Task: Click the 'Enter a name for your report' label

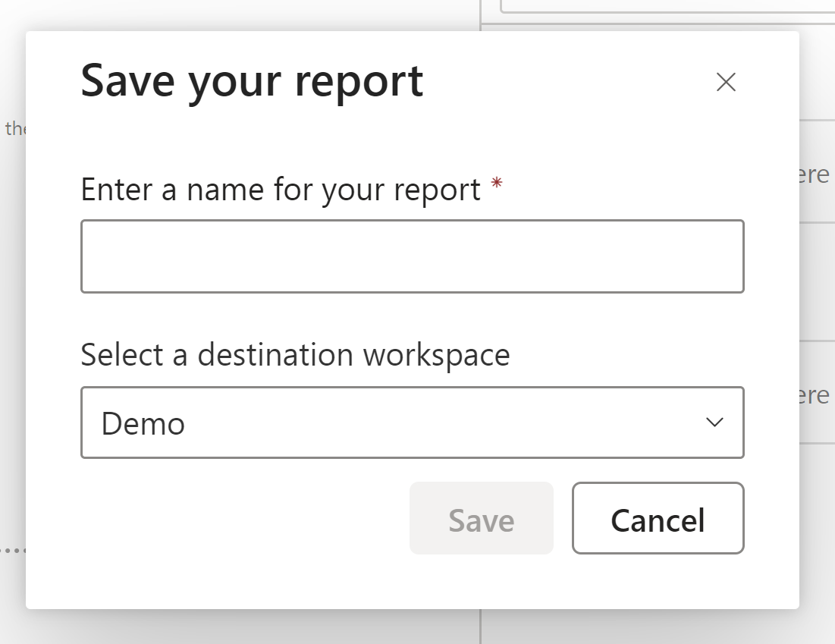Action: pos(281,190)
